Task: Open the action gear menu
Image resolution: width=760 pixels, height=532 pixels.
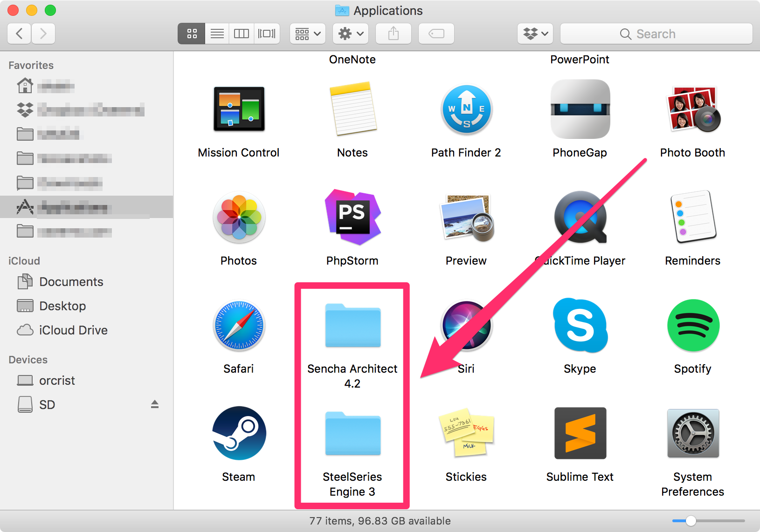Action: pos(350,33)
